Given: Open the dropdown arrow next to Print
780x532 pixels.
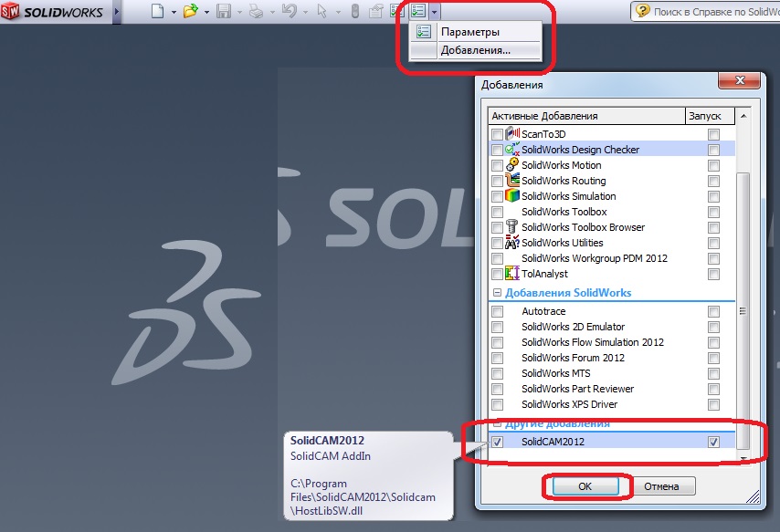Looking at the screenshot, I should (x=272, y=12).
